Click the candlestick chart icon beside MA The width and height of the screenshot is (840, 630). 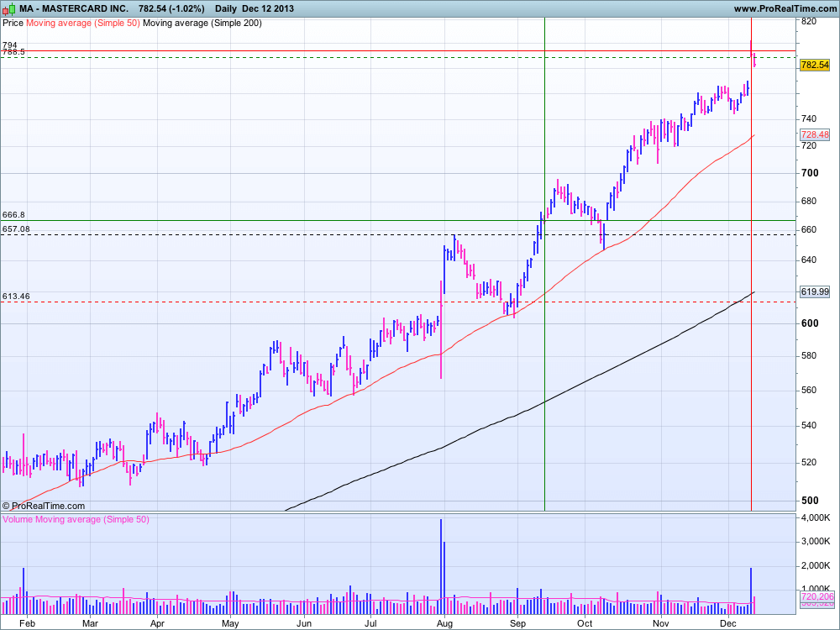click(8, 8)
